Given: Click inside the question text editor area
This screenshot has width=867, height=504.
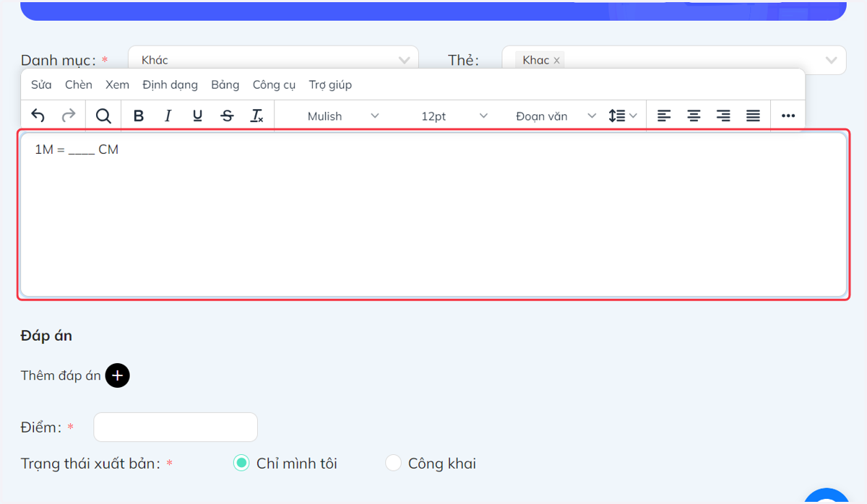Looking at the screenshot, I should [433, 214].
